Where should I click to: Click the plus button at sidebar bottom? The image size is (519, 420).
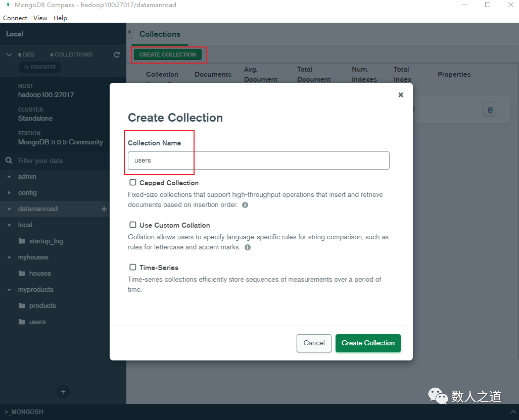pos(63,392)
